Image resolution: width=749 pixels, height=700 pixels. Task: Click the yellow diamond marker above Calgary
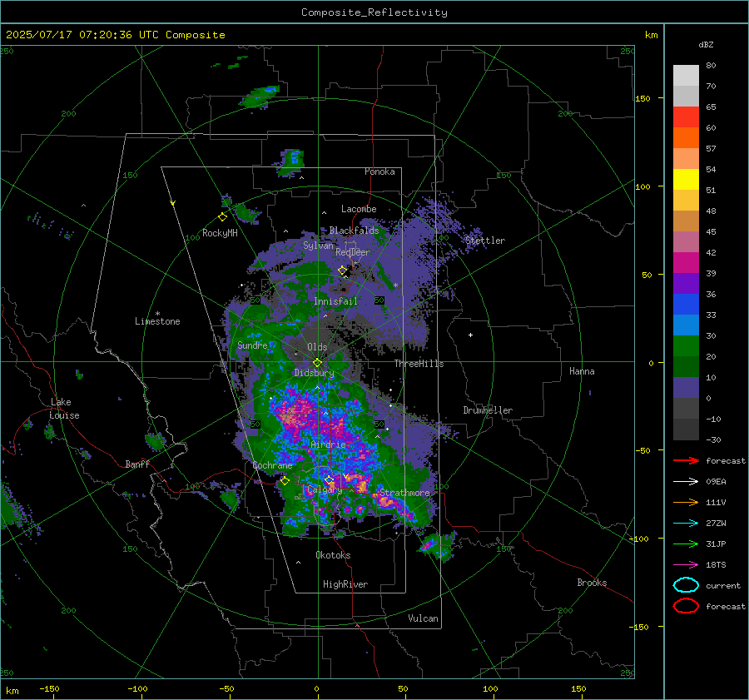tap(329, 479)
